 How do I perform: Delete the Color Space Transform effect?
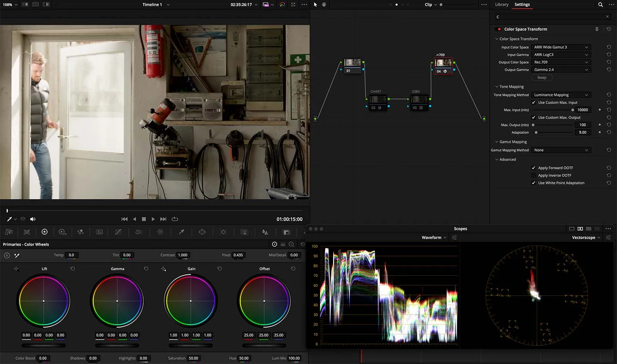click(597, 29)
